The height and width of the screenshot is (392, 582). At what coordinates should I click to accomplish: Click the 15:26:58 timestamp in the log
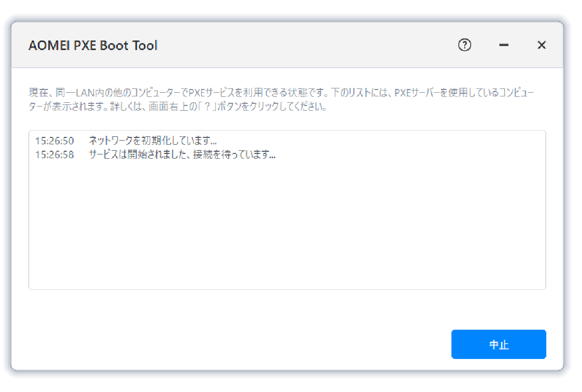pos(54,155)
